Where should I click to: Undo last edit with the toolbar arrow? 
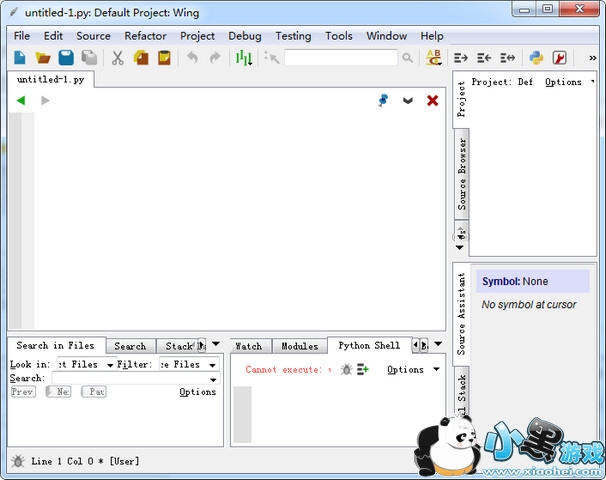coord(192,58)
